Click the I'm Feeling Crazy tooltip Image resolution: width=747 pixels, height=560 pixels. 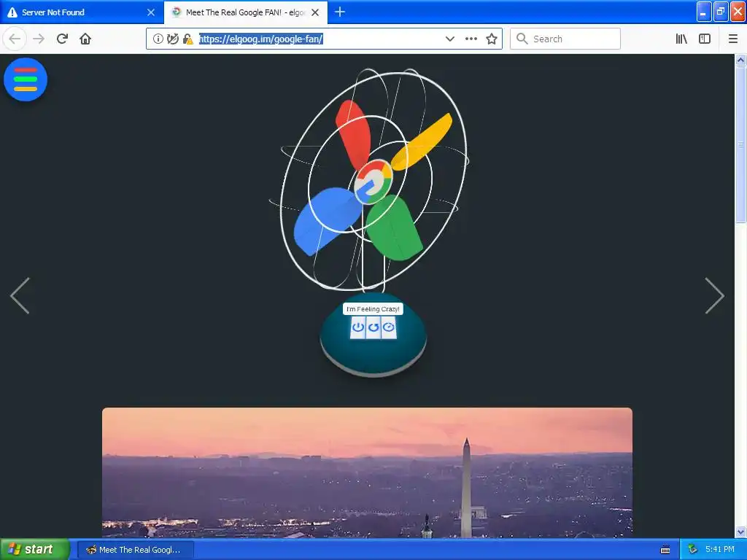click(373, 309)
